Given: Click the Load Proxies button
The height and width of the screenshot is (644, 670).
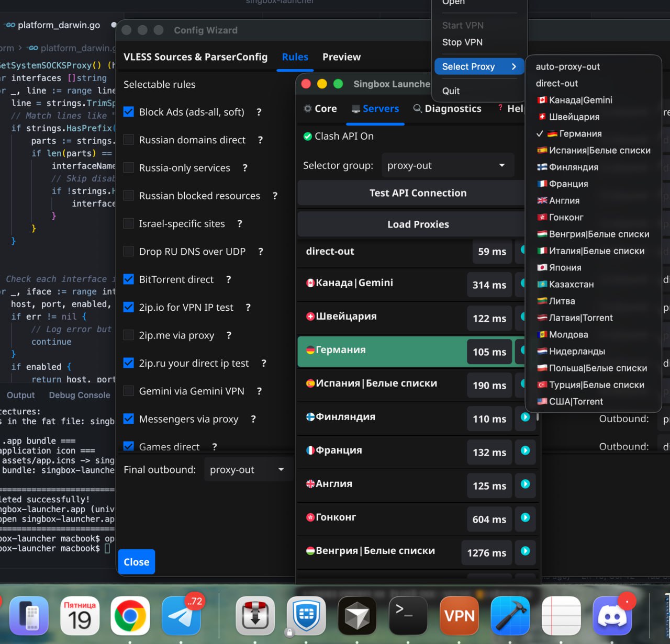Looking at the screenshot, I should pos(418,224).
